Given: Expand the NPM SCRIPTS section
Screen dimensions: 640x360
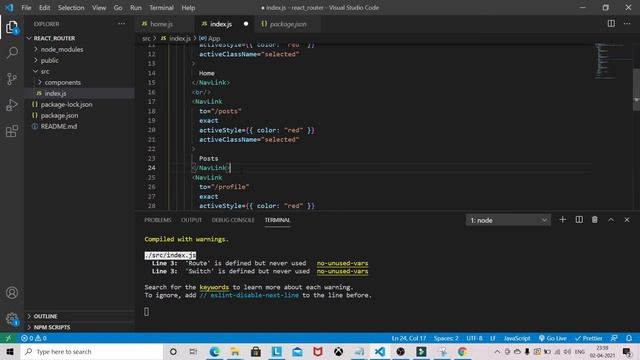Looking at the screenshot, I should click(x=52, y=327).
